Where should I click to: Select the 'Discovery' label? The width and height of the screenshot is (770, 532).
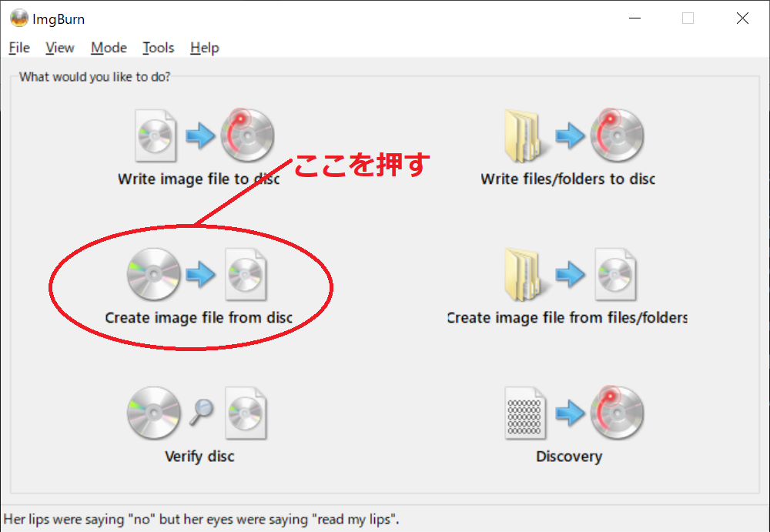tap(569, 457)
